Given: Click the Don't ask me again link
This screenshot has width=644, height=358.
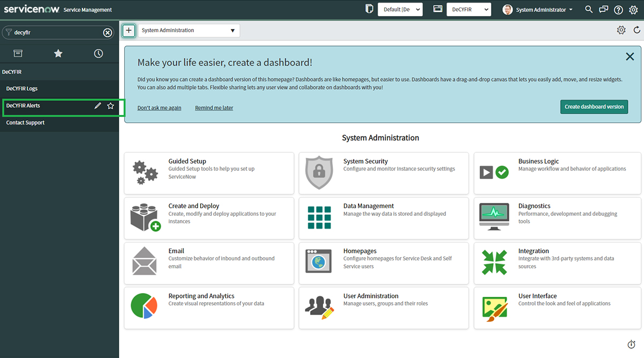Looking at the screenshot, I should 159,108.
